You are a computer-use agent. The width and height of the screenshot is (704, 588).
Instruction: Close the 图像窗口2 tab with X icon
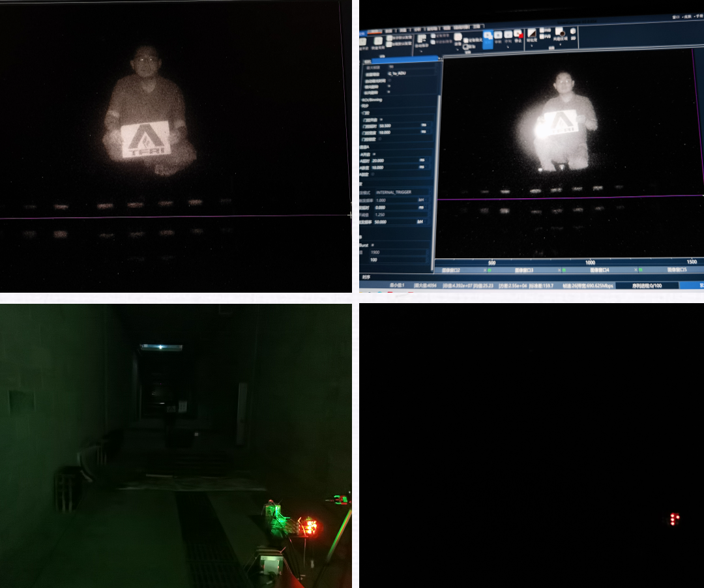pos(486,269)
